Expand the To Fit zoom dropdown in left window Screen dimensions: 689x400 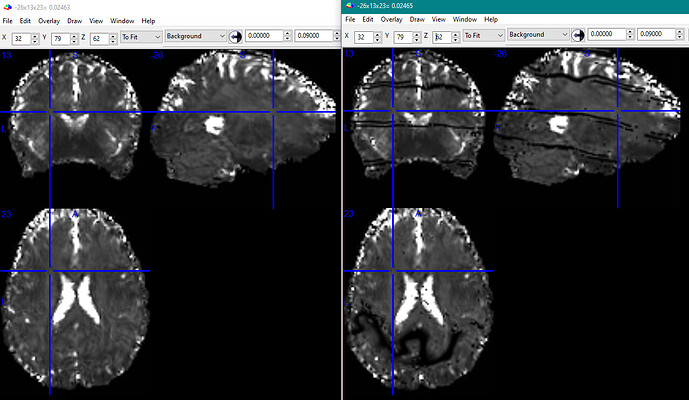coord(141,37)
